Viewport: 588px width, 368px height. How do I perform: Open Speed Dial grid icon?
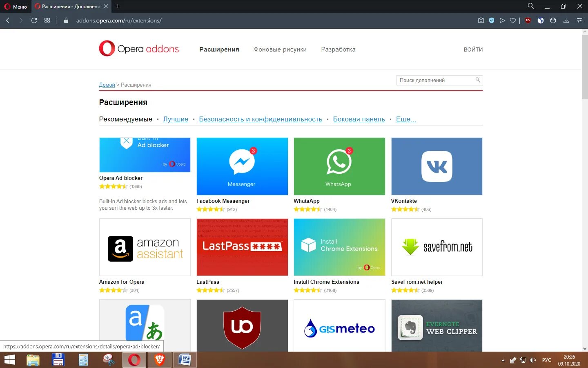pyautogui.click(x=47, y=20)
